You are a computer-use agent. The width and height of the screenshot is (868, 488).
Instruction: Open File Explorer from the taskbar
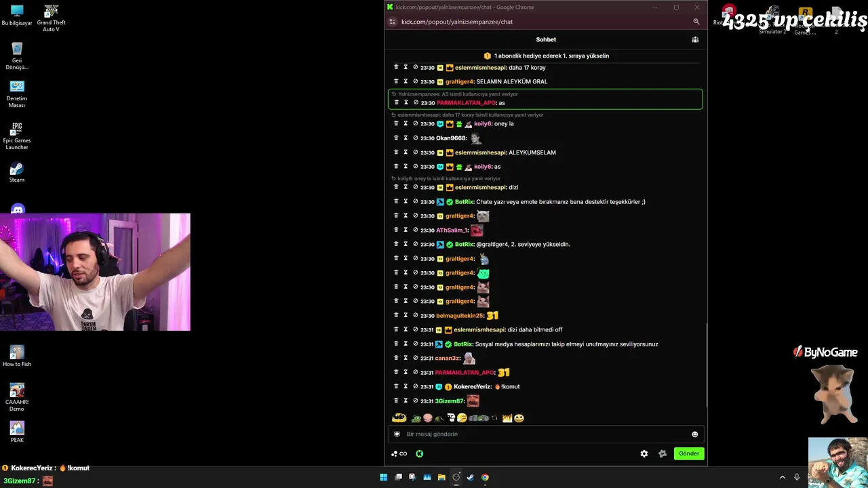pos(441,477)
